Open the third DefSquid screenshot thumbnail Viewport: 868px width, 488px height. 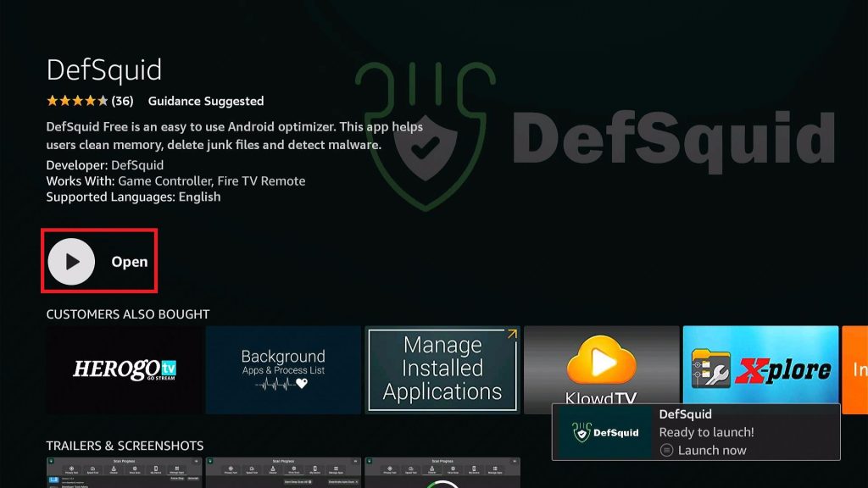click(x=442, y=473)
